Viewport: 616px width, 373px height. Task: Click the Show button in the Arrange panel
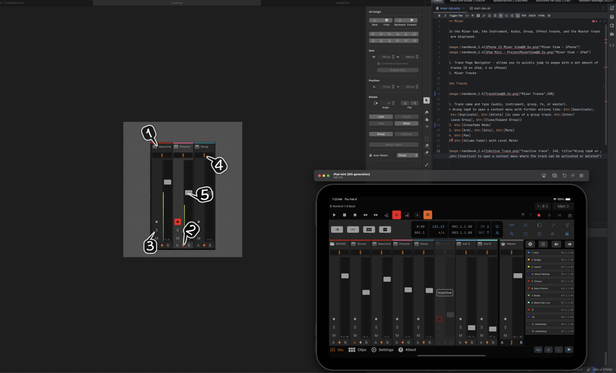pos(407,123)
